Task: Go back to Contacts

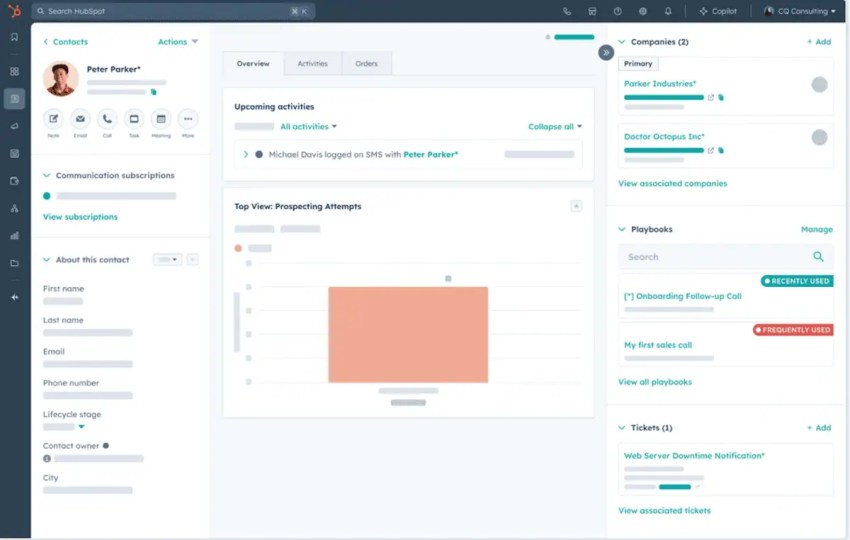Action: click(x=66, y=42)
